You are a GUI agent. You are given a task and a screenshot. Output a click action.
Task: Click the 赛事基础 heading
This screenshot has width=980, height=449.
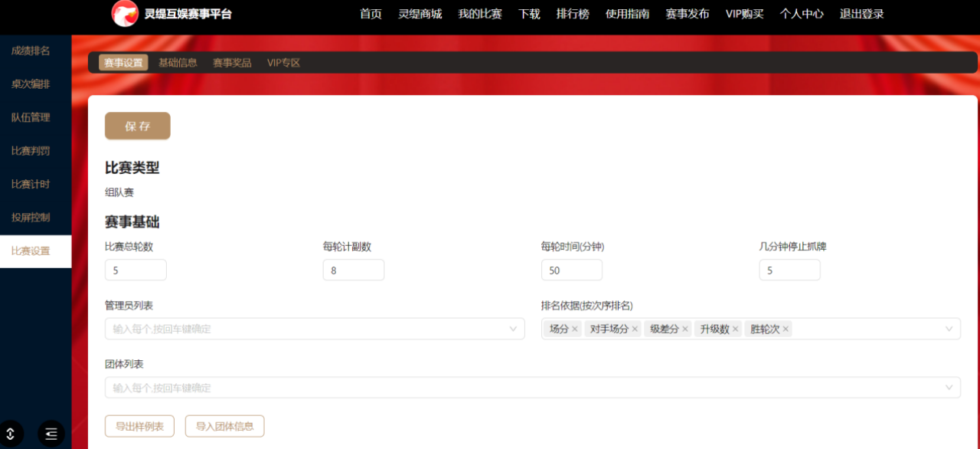pyautogui.click(x=132, y=222)
